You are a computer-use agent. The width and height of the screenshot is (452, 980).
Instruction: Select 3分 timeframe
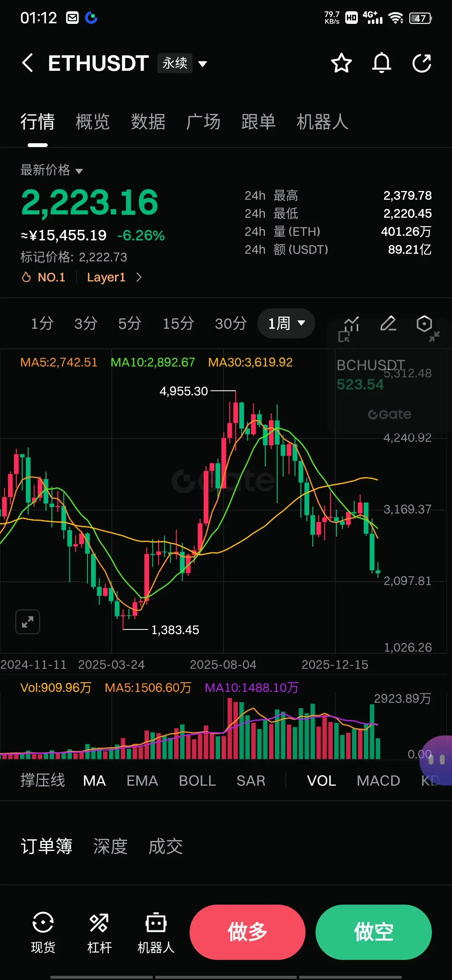85,323
